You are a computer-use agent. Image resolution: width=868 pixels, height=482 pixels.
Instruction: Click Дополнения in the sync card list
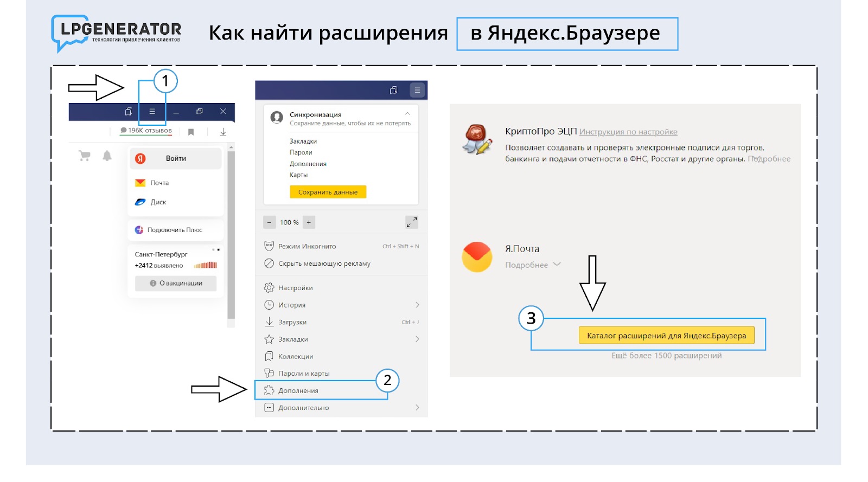click(308, 164)
